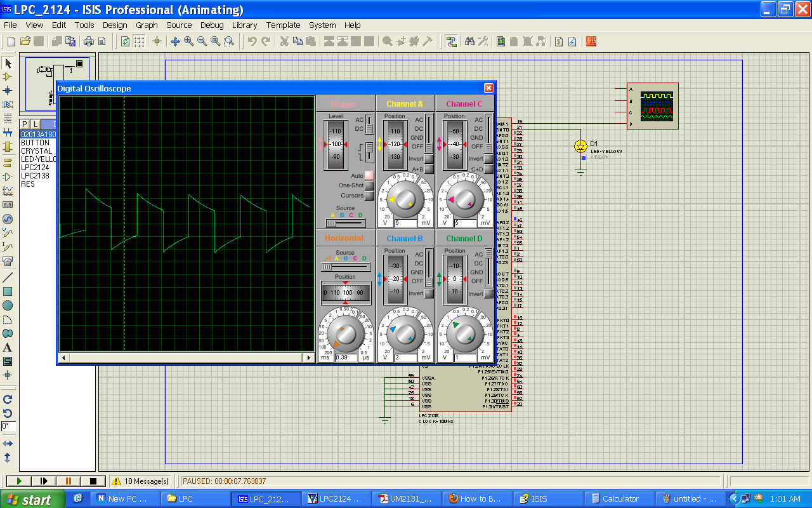The image size is (812, 508).
Task: Turn on oscilloscope Cursors button
Action: click(x=369, y=196)
